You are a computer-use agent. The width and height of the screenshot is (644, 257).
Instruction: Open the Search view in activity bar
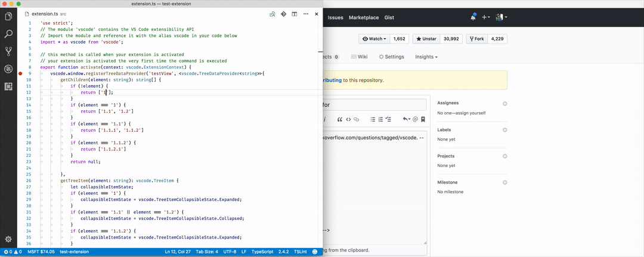coord(8,34)
